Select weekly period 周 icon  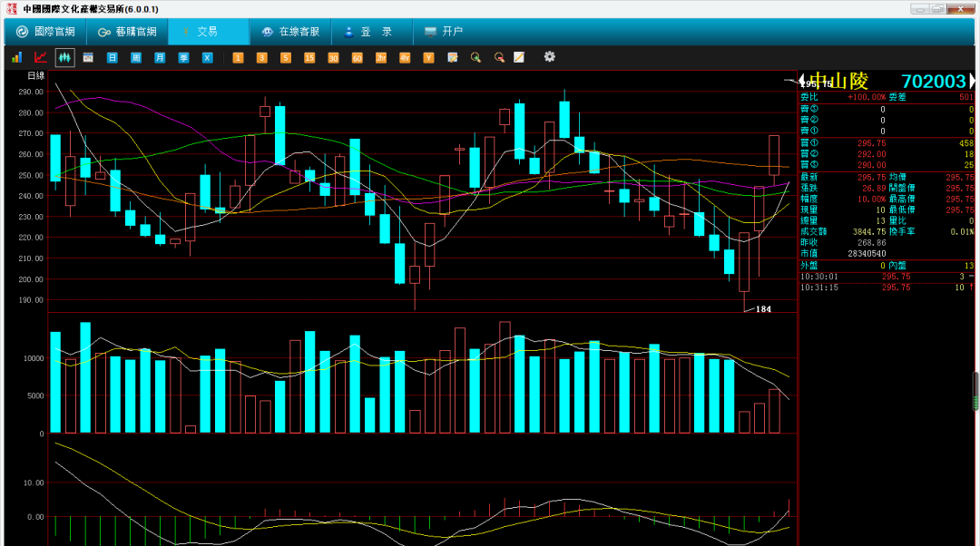pyautogui.click(x=135, y=57)
